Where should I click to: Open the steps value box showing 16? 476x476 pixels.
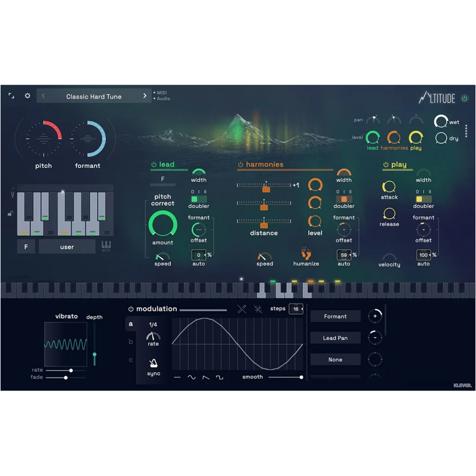296,309
